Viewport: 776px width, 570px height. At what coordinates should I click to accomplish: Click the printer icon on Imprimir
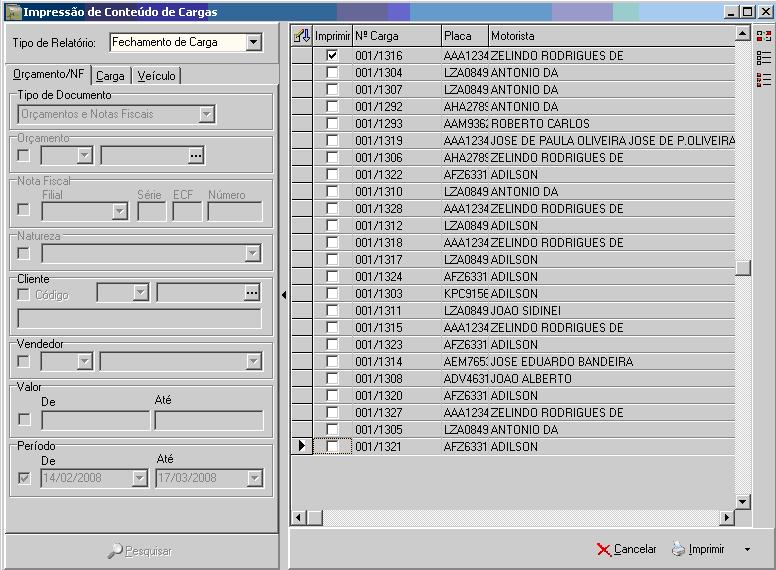pyautogui.click(x=678, y=549)
